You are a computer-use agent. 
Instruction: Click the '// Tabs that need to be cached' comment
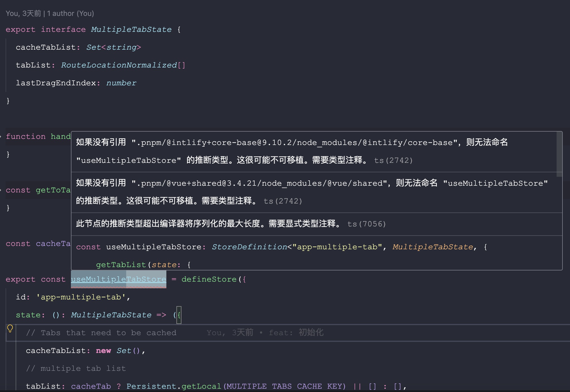101,333
